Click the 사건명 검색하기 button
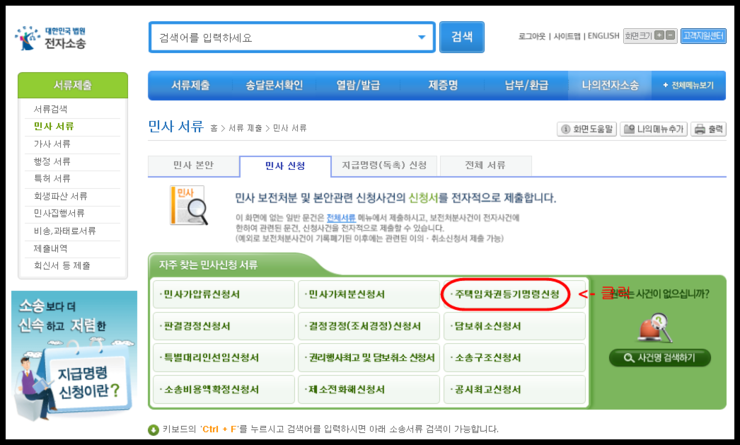The width and height of the screenshot is (740, 445). pos(660,358)
